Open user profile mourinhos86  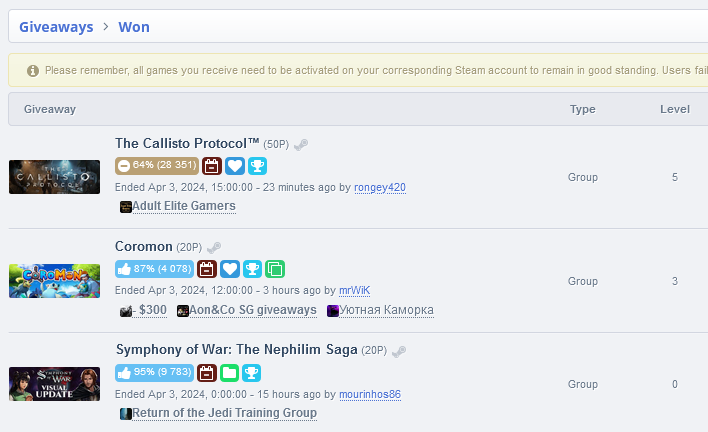point(370,394)
